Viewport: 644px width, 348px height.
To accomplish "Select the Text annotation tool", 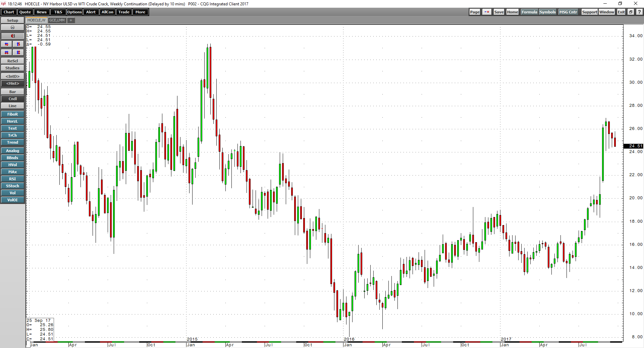I will click(12, 128).
